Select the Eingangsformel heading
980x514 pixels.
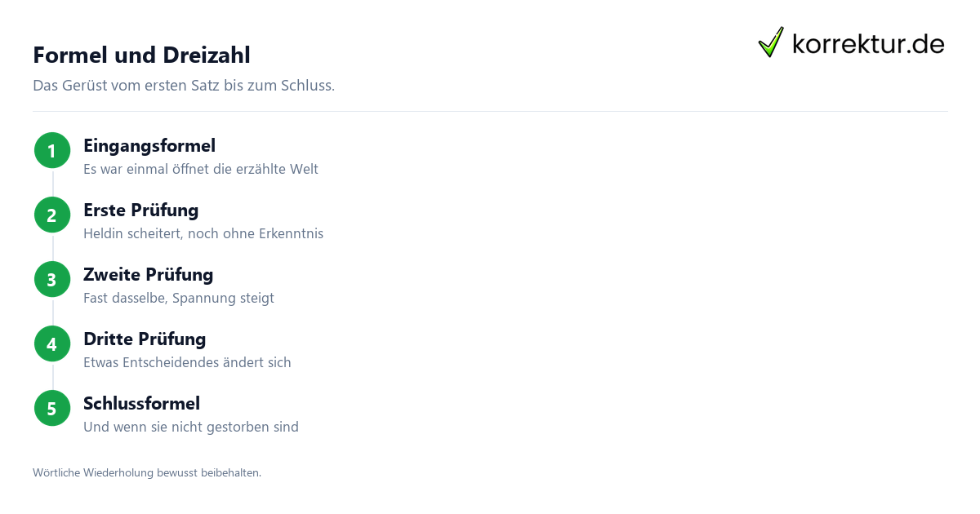point(149,146)
